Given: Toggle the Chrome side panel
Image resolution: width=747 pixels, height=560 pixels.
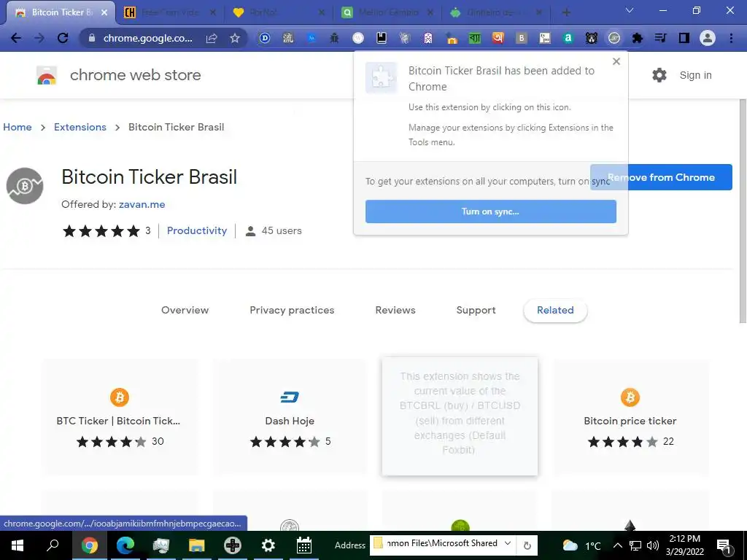Looking at the screenshot, I should [684, 38].
